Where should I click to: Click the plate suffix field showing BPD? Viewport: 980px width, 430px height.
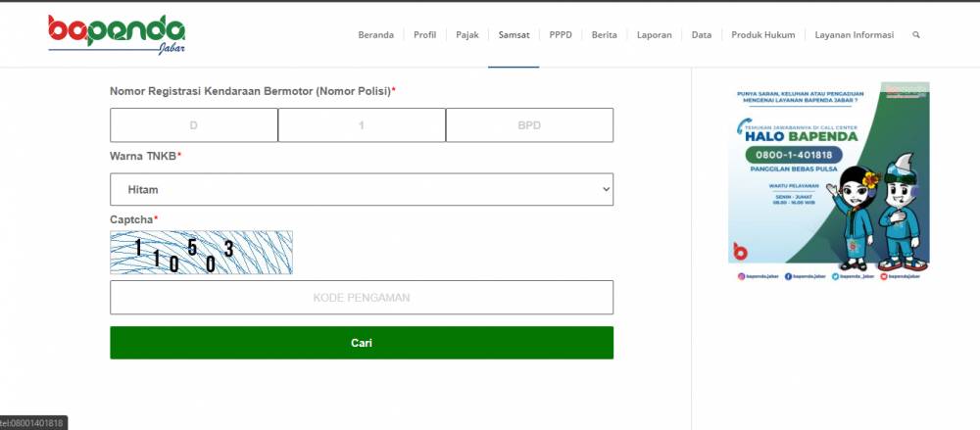[x=529, y=125]
